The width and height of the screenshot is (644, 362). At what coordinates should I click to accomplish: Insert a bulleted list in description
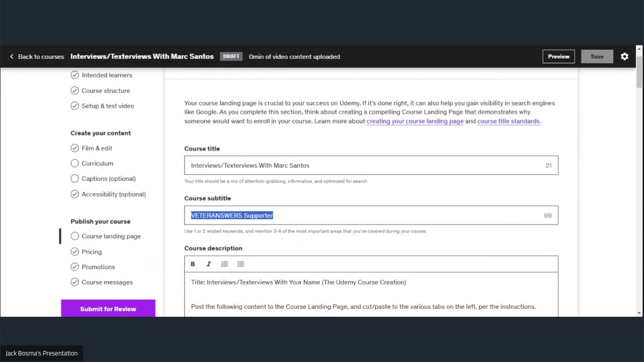241,264
